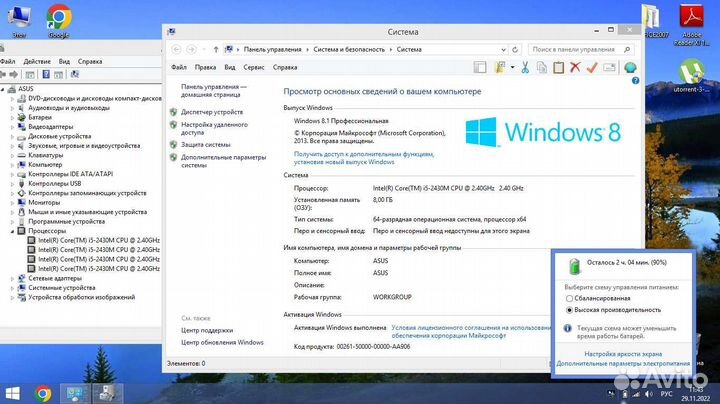The image size is (720, 404).
Task: Open the computer desktop icon at top left
Action: click(x=19, y=21)
